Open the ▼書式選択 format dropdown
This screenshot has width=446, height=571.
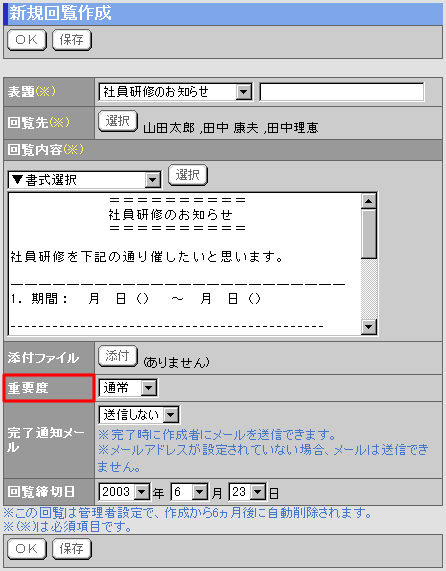(x=84, y=180)
